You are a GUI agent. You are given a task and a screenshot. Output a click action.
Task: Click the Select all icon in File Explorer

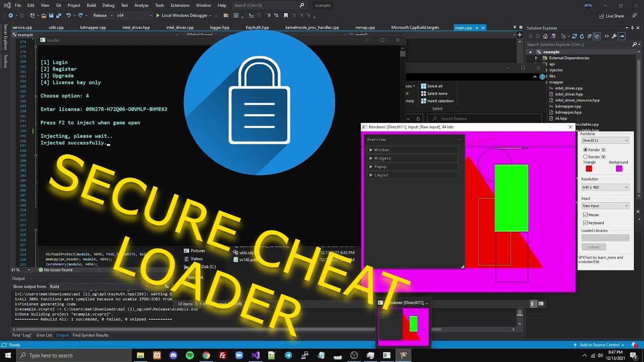(x=423, y=86)
